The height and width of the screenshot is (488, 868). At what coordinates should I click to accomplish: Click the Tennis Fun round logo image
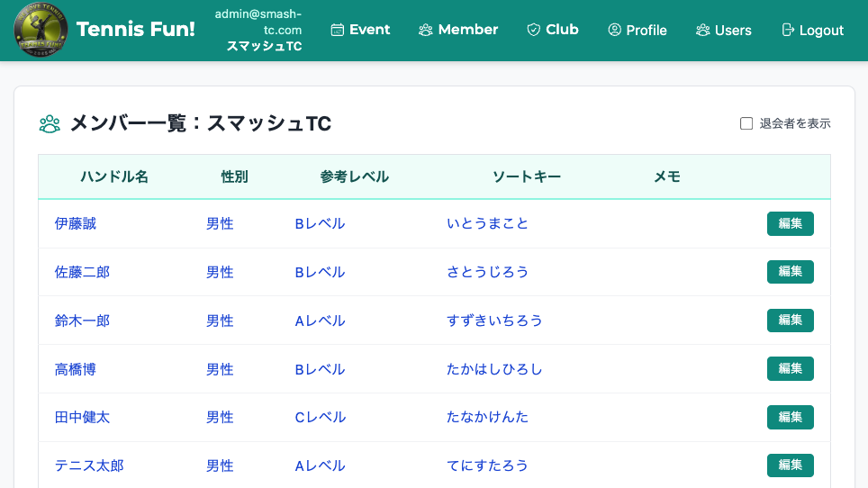41,30
